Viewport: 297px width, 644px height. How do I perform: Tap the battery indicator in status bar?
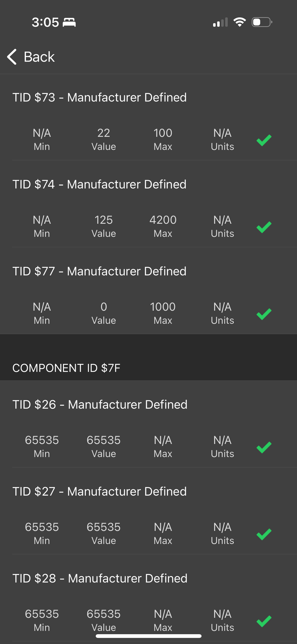point(262,22)
